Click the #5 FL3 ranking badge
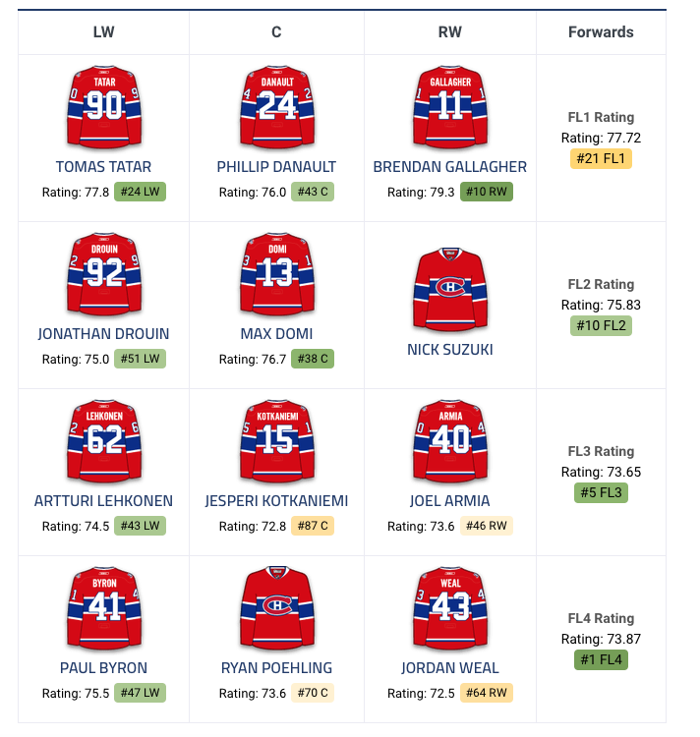Viewport: 700px width, 737px height. pyautogui.click(x=601, y=492)
